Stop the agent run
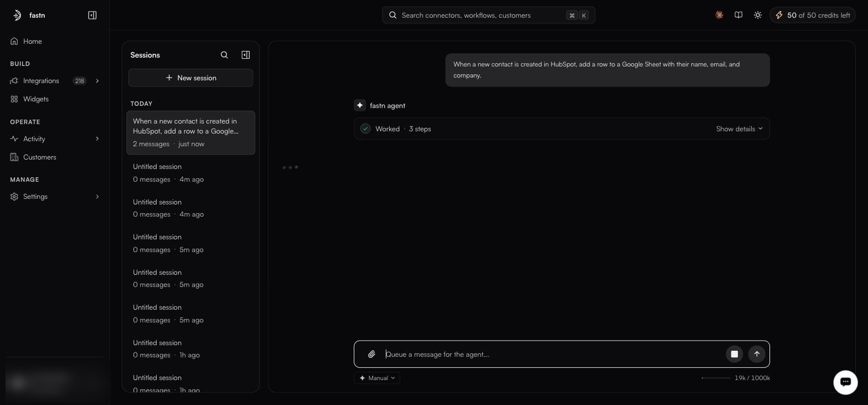868x405 pixels. 735,355
